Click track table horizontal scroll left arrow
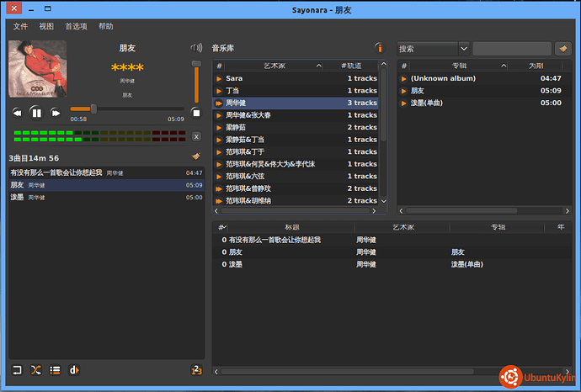Viewport: 581px width, 392px height. (216, 371)
